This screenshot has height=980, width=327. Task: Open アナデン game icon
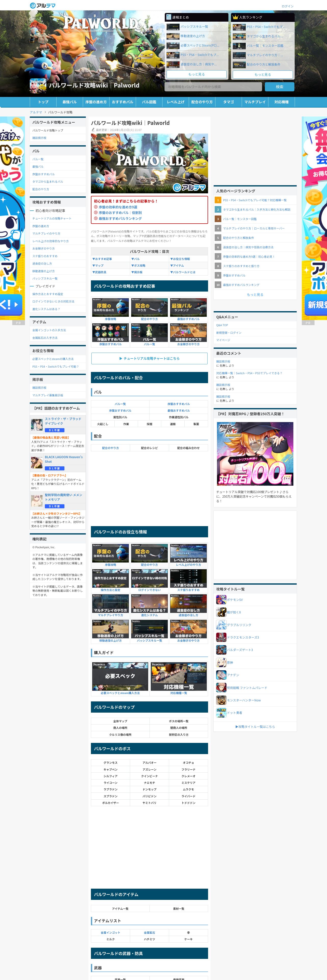tap(221, 675)
